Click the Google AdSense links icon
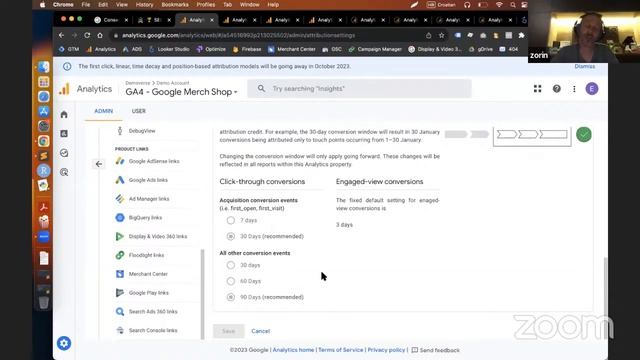The height and width of the screenshot is (360, 640). 120,161
